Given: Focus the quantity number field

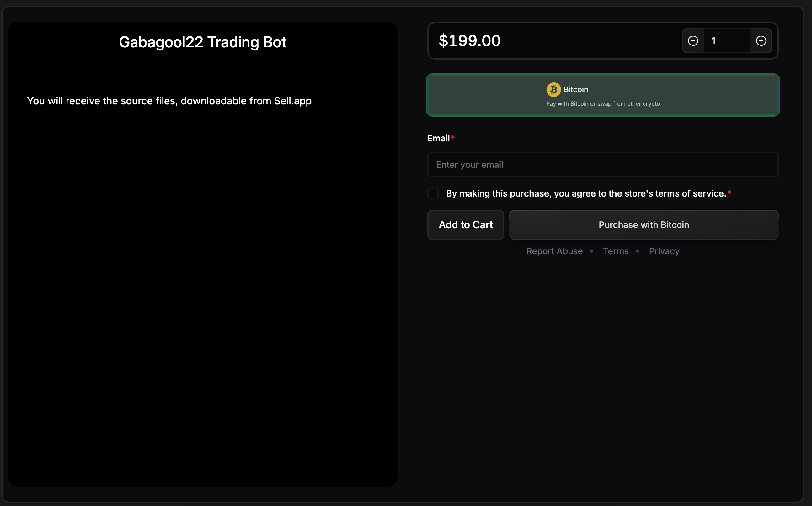Looking at the screenshot, I should [x=726, y=41].
